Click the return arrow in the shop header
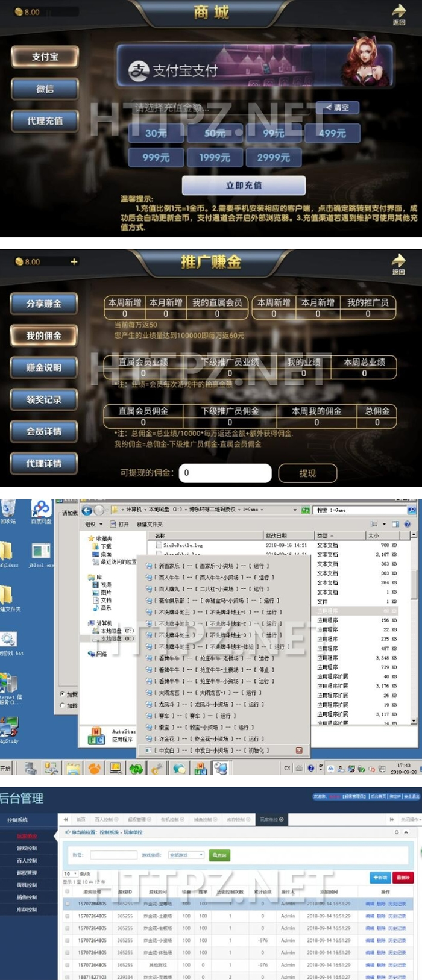 click(399, 12)
